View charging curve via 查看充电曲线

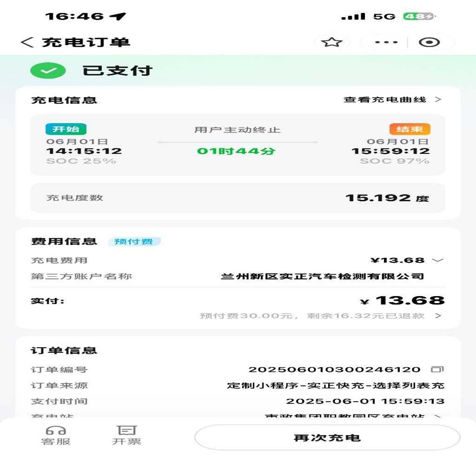[x=392, y=99]
